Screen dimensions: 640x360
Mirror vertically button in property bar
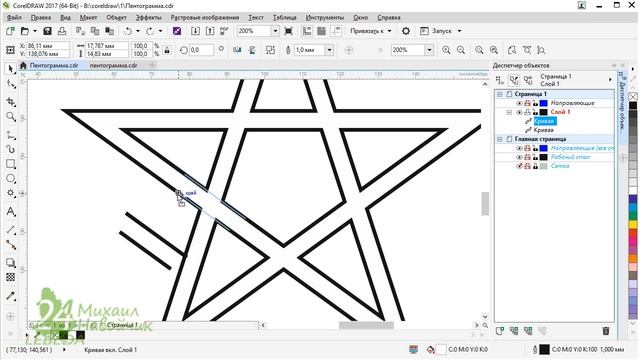(x=252, y=50)
